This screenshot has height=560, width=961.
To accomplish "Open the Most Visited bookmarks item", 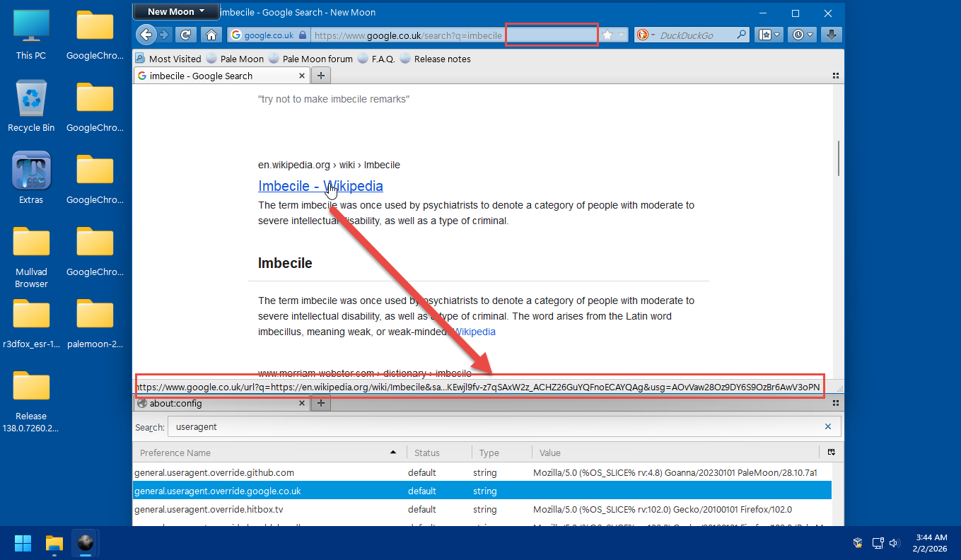I will click(x=168, y=59).
